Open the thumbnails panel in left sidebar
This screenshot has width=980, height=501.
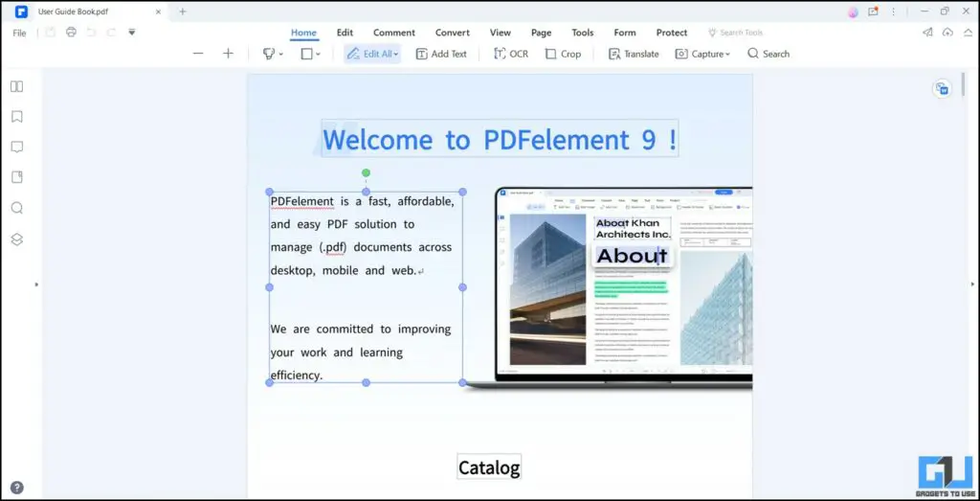click(17, 86)
